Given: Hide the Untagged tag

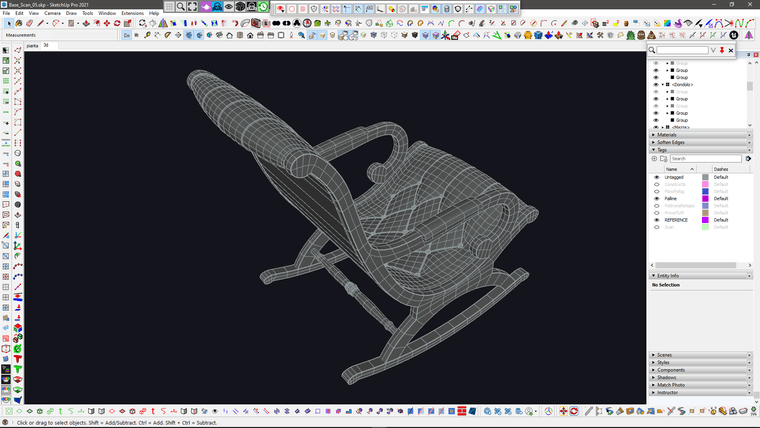Looking at the screenshot, I should click(656, 177).
